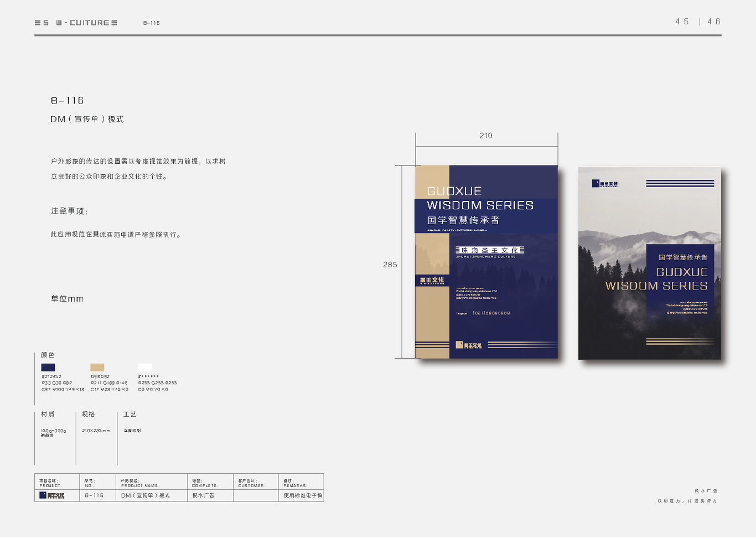Screen dimensions: 756x538
Task: Click the gold logo at bottom of front flyer
Action: tap(468, 345)
